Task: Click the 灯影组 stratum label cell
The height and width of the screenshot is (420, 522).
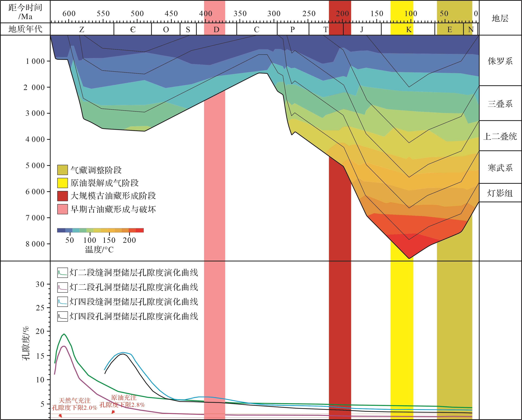Action: [500, 193]
